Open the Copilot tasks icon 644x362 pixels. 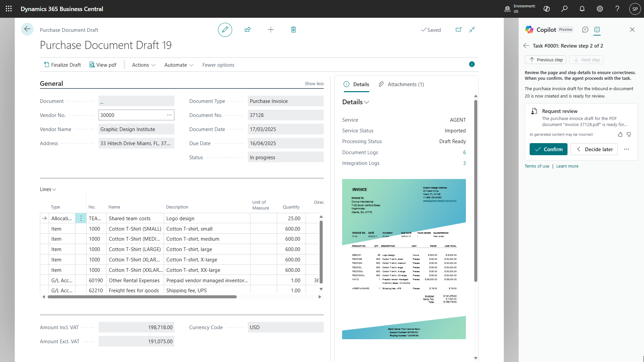click(x=597, y=29)
